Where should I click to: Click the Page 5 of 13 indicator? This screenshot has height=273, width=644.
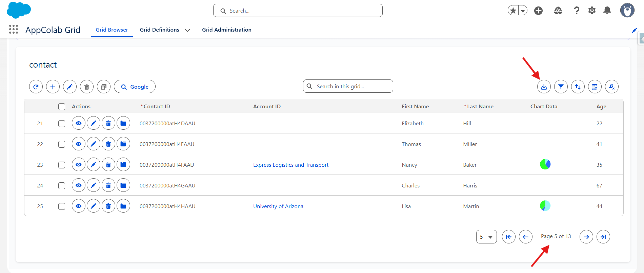556,236
